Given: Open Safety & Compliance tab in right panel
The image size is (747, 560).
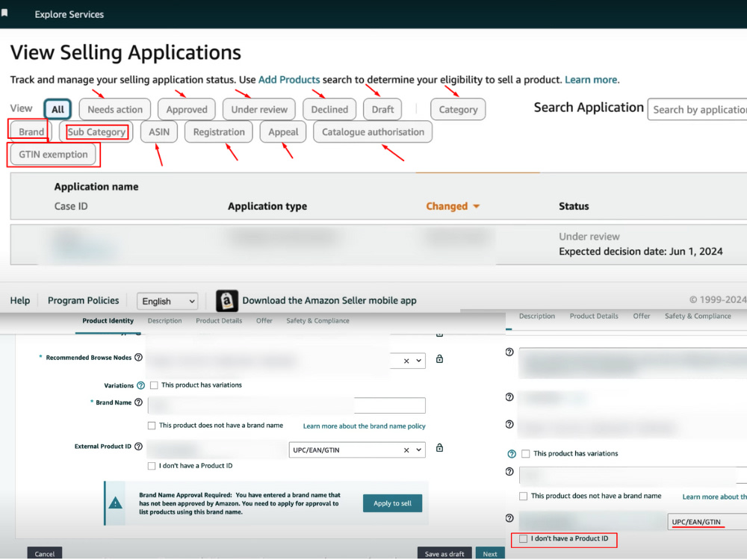Looking at the screenshot, I should 698,316.
